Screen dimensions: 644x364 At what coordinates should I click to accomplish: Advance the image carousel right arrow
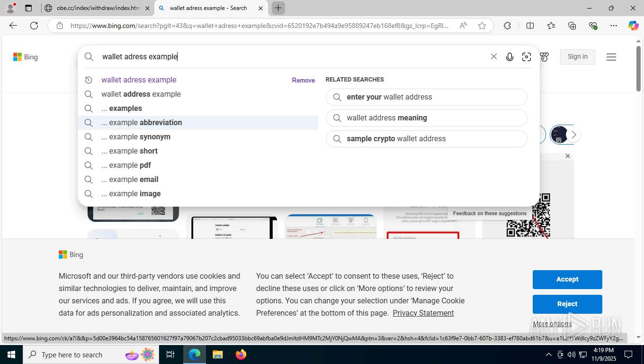click(x=573, y=135)
